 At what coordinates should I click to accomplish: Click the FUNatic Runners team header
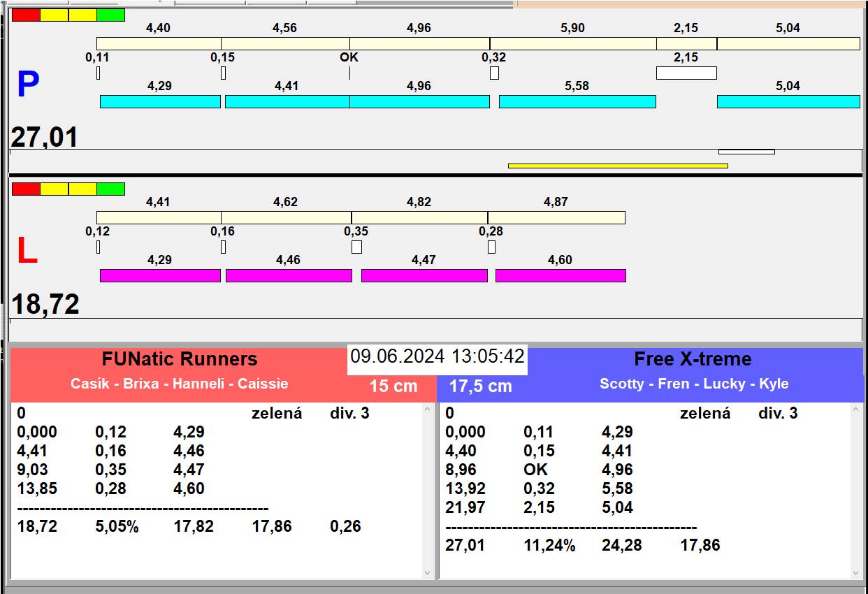tap(180, 359)
